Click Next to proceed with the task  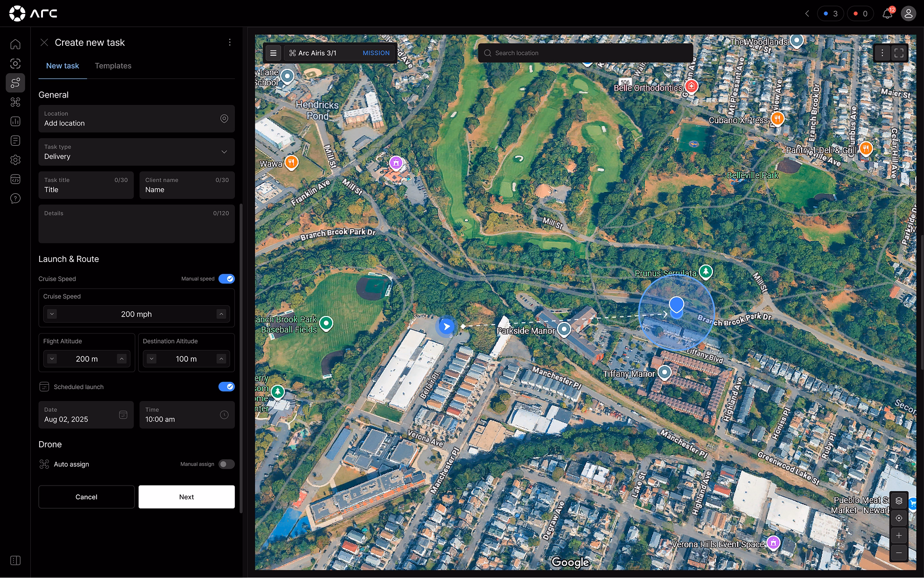pyautogui.click(x=186, y=497)
